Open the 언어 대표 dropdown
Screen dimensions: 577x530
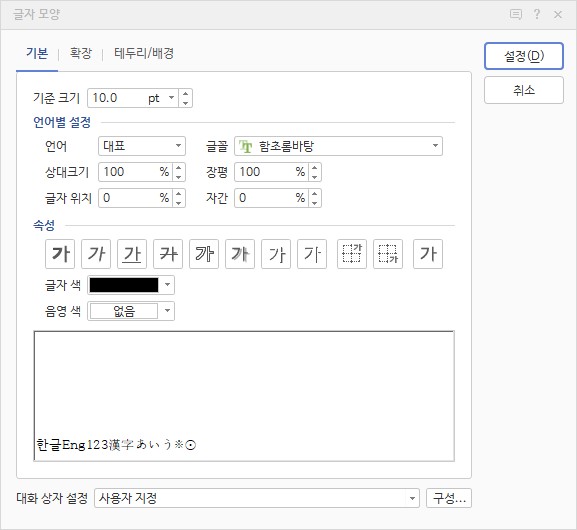pyautogui.click(x=142, y=146)
